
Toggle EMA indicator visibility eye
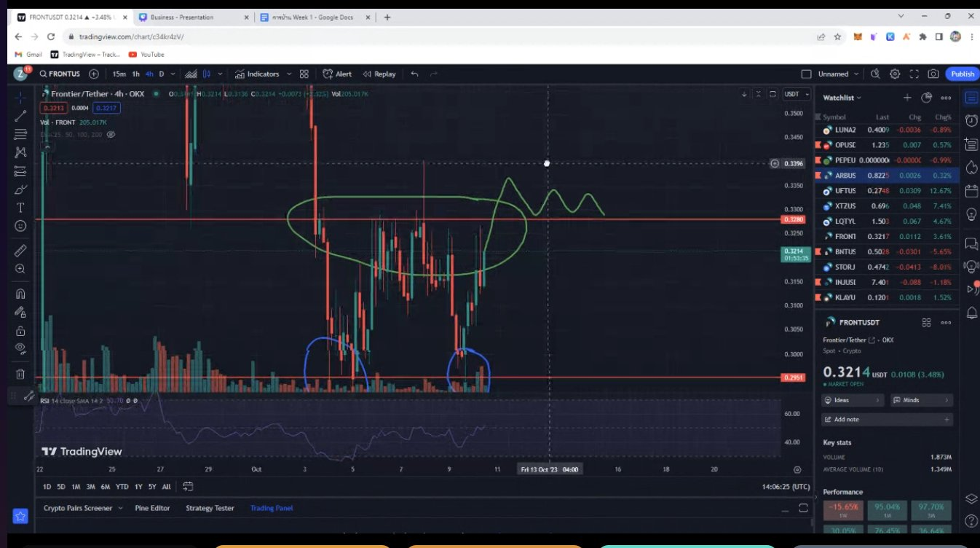coord(111,134)
